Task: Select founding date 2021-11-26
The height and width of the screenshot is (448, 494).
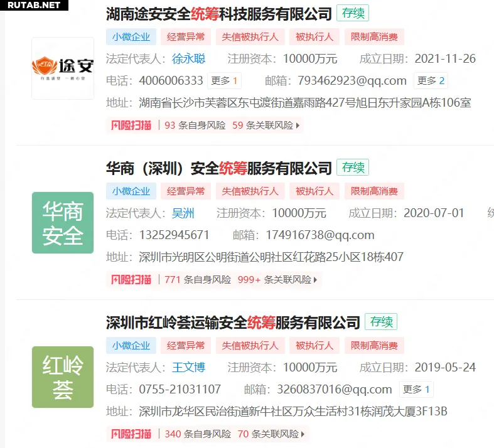Action: [445, 59]
